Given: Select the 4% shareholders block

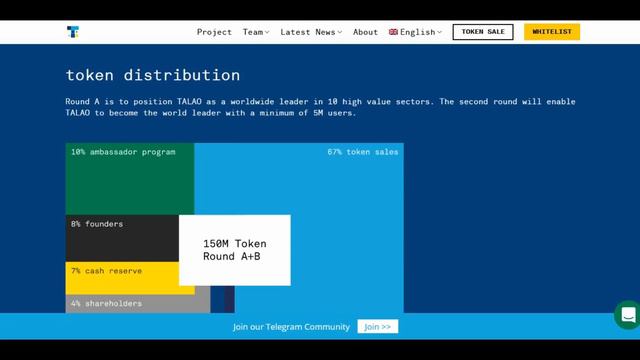Looking at the screenshot, I should [x=138, y=304].
